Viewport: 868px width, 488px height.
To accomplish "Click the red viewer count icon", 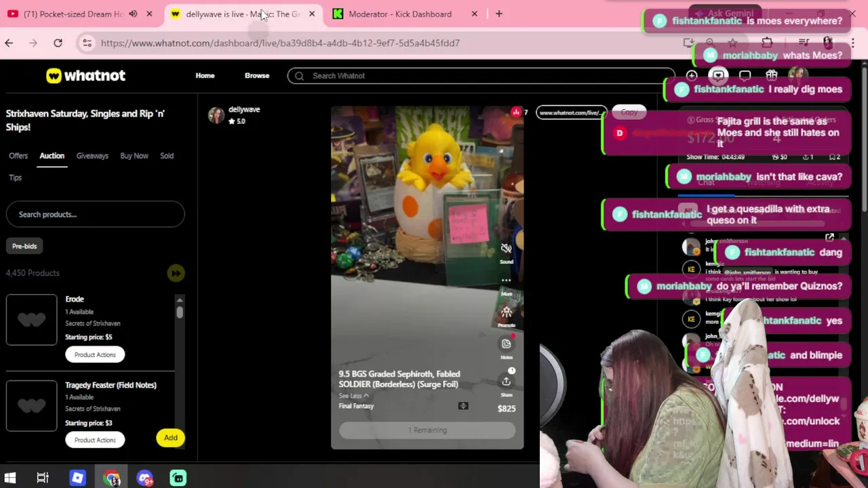I will 516,113.
